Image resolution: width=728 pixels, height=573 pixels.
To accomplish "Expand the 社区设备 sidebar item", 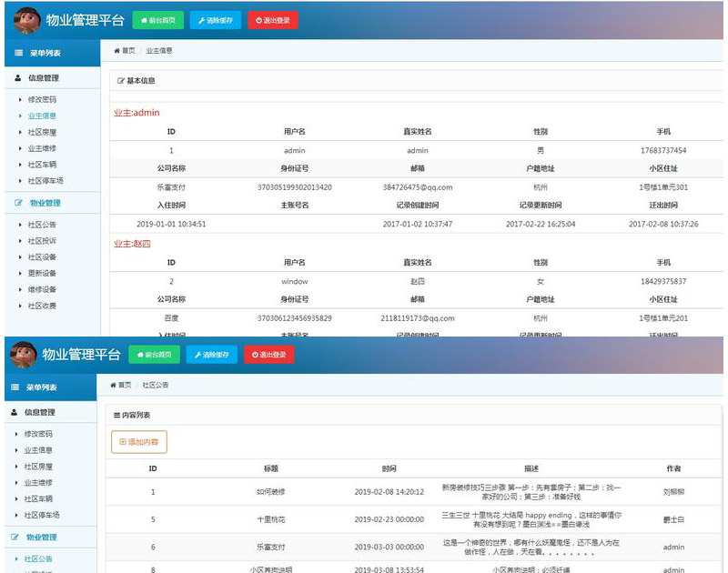I will (41, 257).
